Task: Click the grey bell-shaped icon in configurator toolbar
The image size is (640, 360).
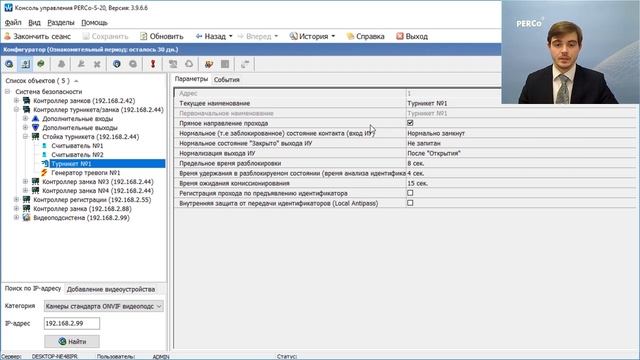Action: pos(61,64)
